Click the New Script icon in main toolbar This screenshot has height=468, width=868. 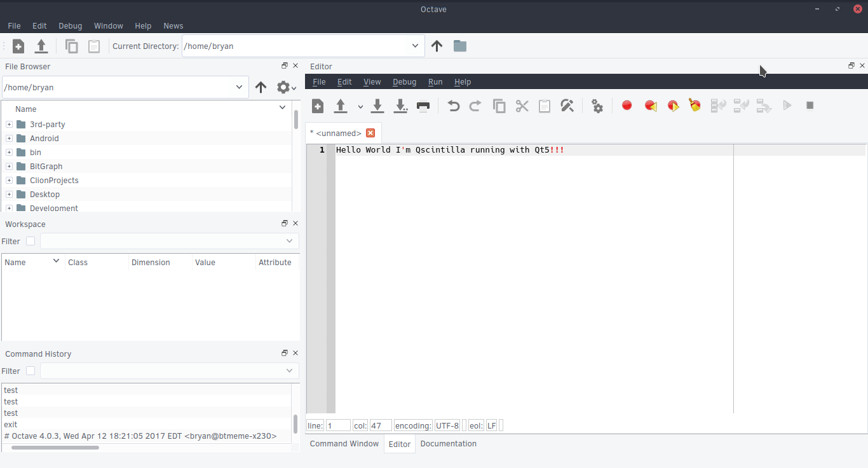pyautogui.click(x=18, y=46)
